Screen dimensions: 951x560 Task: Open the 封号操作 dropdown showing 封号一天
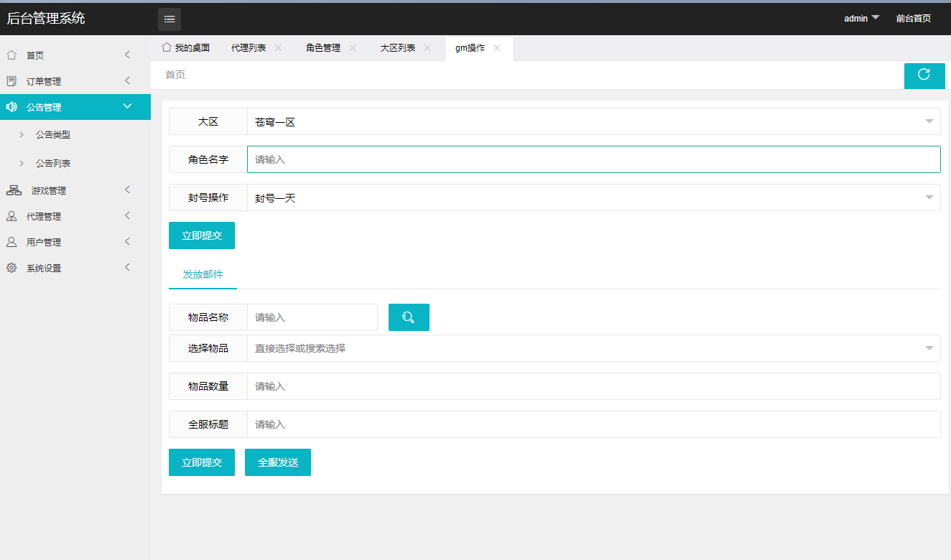594,197
